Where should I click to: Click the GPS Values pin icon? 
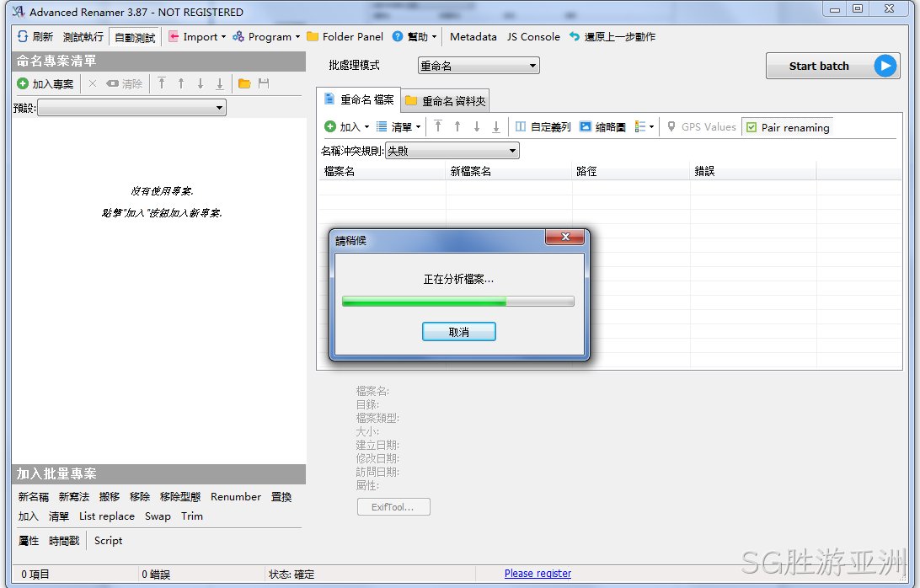(x=671, y=126)
